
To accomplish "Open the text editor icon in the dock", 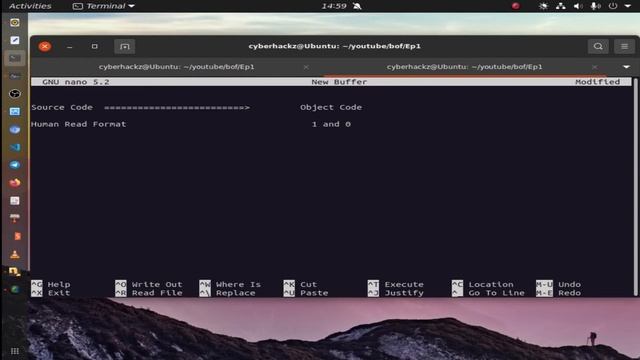I will [x=15, y=40].
